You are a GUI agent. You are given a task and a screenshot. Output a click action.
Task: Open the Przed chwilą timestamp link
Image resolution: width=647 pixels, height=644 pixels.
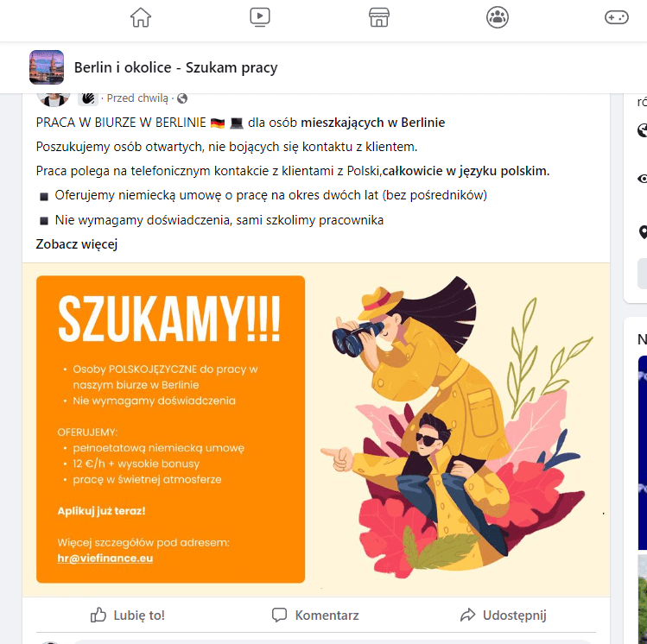tap(137, 98)
